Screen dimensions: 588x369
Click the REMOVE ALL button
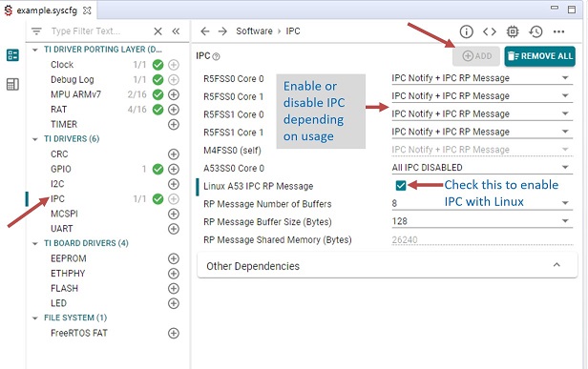tap(539, 56)
